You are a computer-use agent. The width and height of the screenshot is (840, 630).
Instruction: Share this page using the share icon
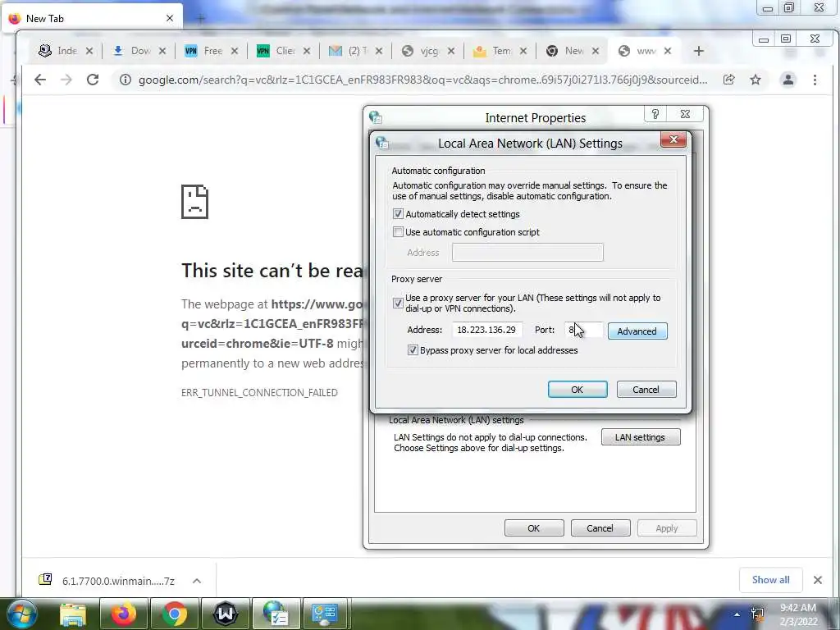coord(728,80)
